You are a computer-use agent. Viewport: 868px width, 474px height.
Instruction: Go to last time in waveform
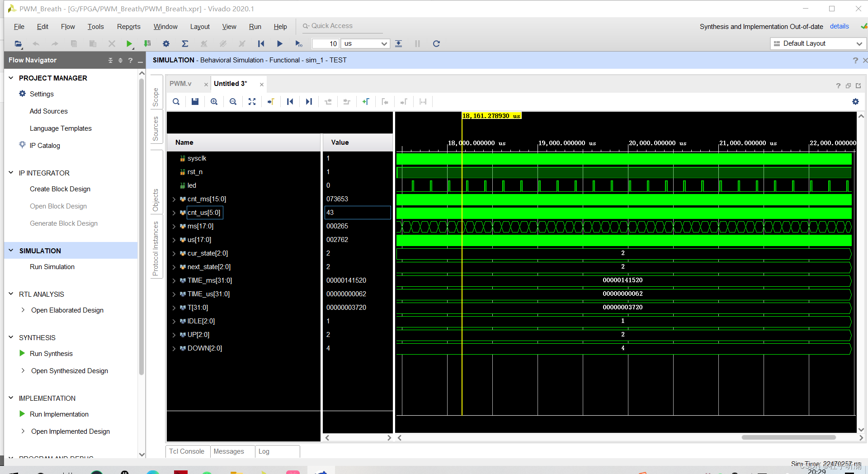(x=309, y=102)
